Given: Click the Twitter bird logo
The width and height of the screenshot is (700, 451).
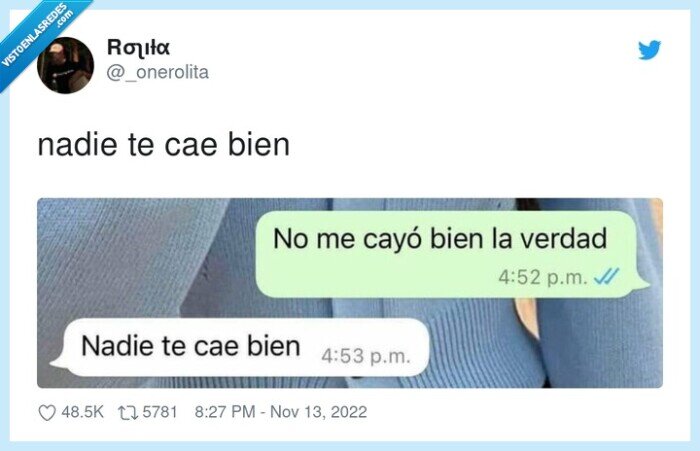Looking at the screenshot, I should 649,50.
